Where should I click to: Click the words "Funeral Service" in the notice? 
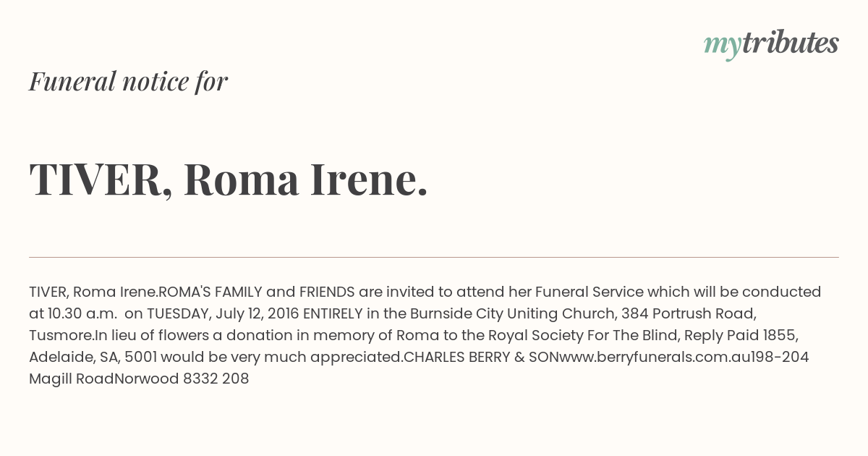pos(590,292)
